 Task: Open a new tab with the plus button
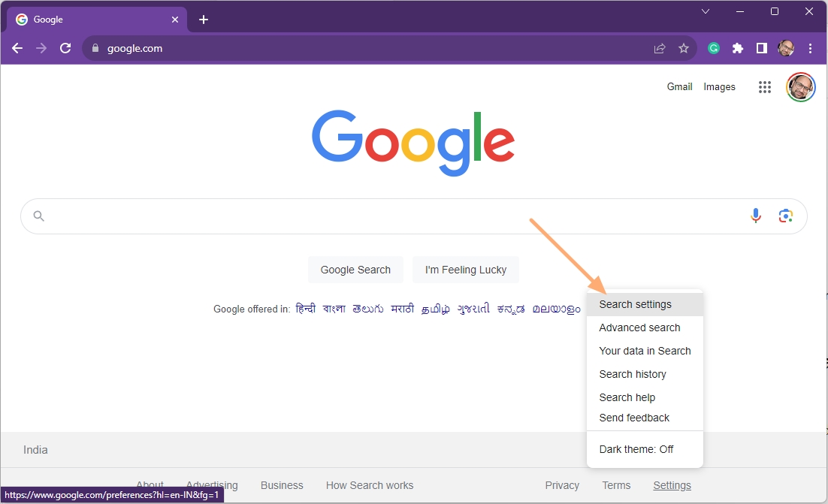pyautogui.click(x=204, y=20)
